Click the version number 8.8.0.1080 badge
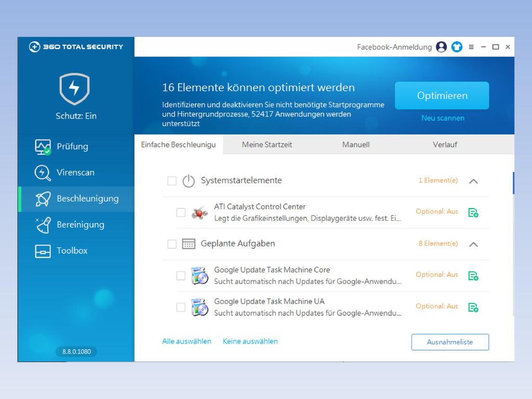This screenshot has width=532, height=399. 76,352
